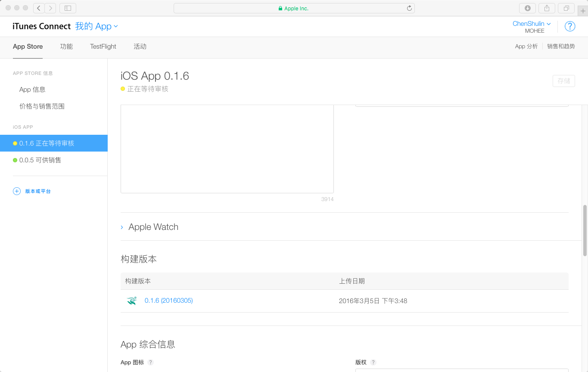Click the build 0.1.6 app icon
Viewport: 588px width, 372px height.
pyautogui.click(x=132, y=301)
